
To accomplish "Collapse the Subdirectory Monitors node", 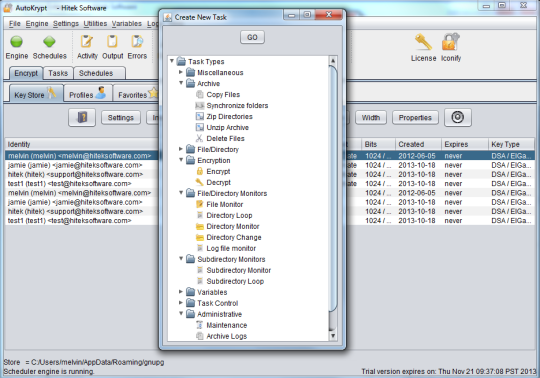I will (x=181, y=259).
